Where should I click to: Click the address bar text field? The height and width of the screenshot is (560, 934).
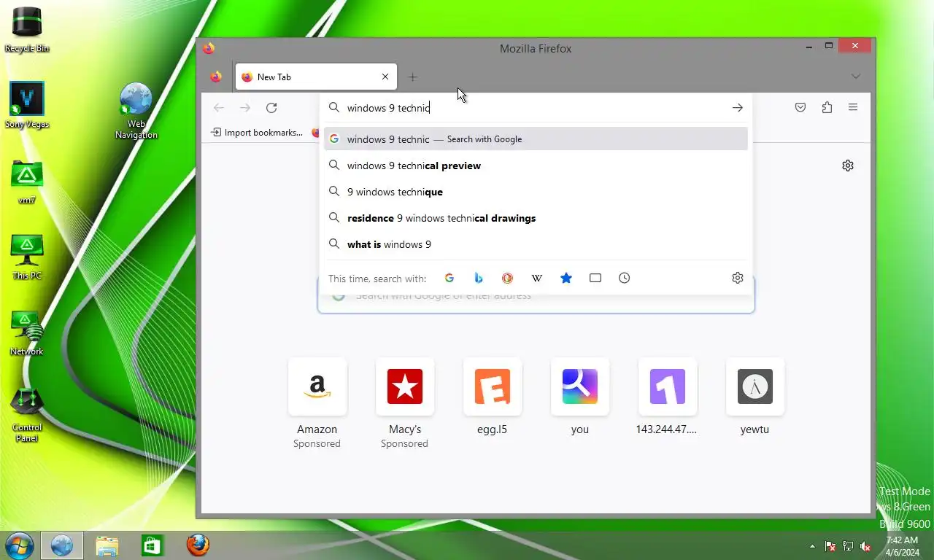coord(536,108)
